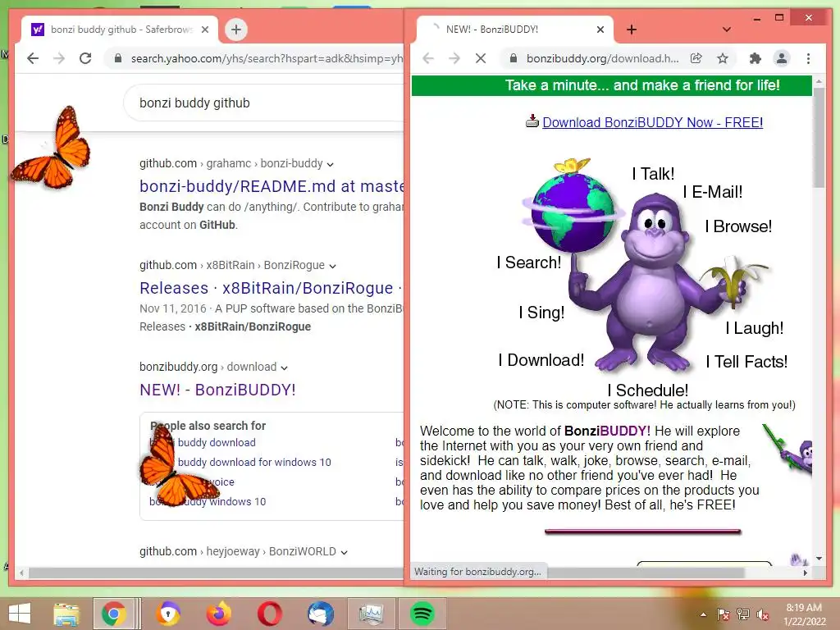Open File Explorer from the taskbar
Viewport: 840px width, 630px height.
point(66,614)
